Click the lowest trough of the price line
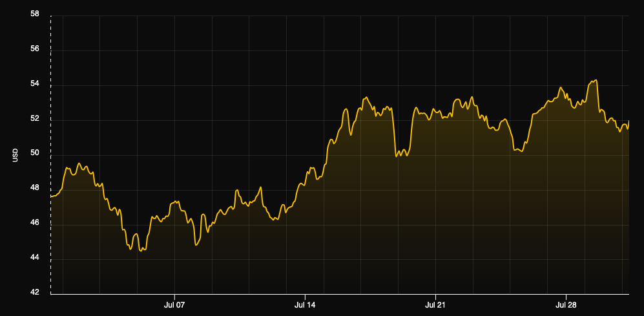644x316 pixels. pyautogui.click(x=141, y=250)
